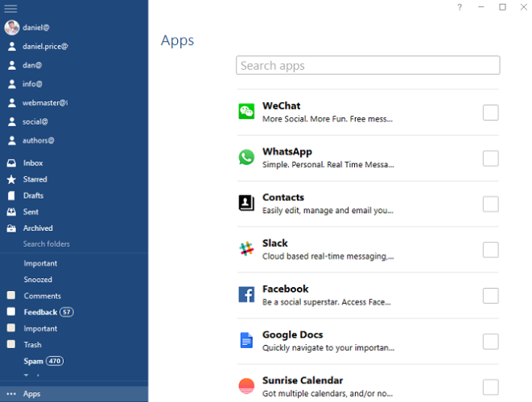Click the Inbox tray icon
This screenshot has height=402, width=532.
11,163
